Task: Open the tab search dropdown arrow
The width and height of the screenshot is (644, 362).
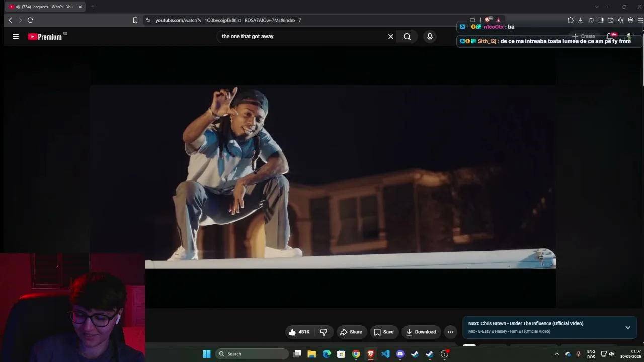Action: click(x=597, y=7)
